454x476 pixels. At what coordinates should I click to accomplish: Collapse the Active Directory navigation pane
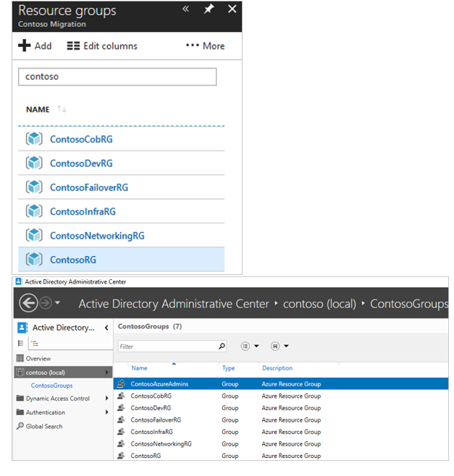tap(106, 328)
